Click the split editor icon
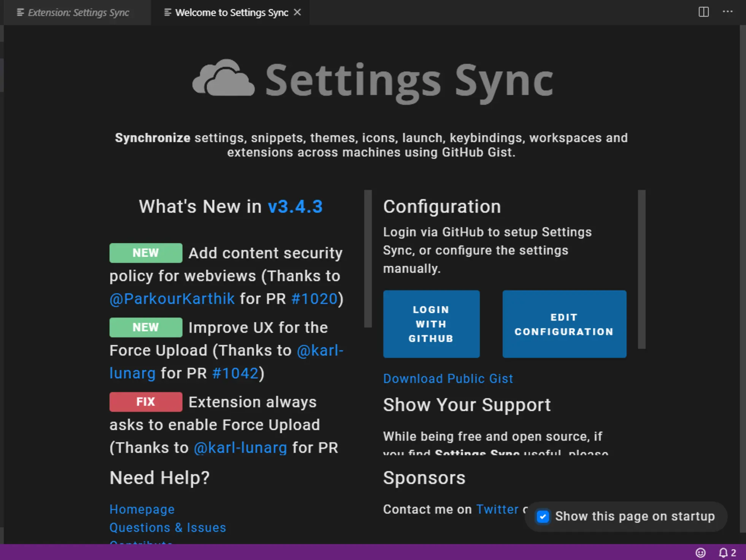 click(703, 12)
